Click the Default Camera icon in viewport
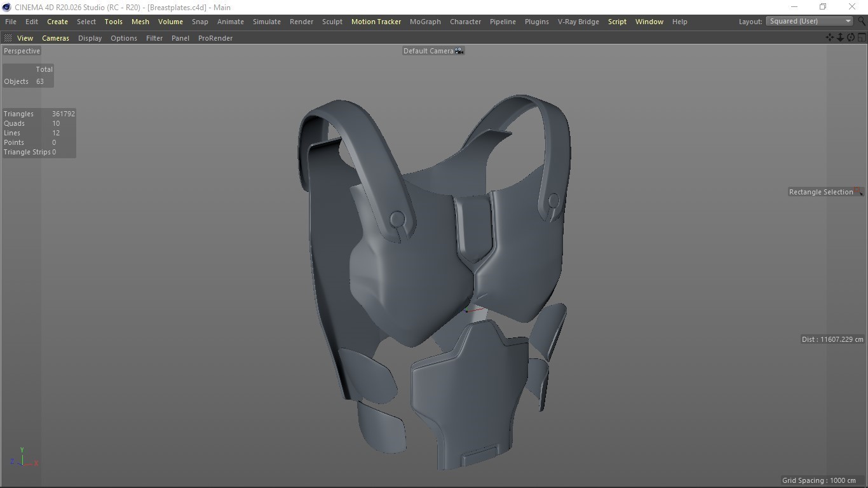Screen dimensions: 868x488 (459, 51)
